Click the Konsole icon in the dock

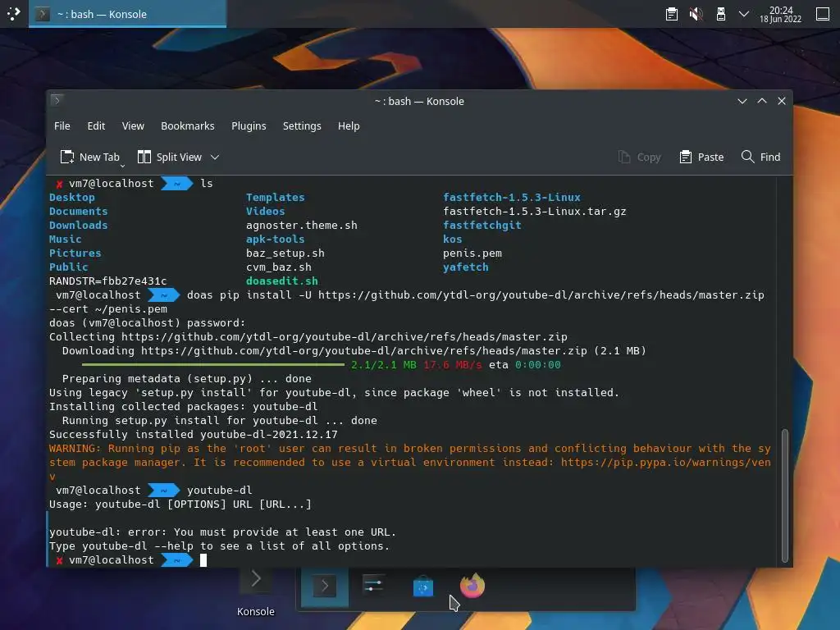[325, 586]
